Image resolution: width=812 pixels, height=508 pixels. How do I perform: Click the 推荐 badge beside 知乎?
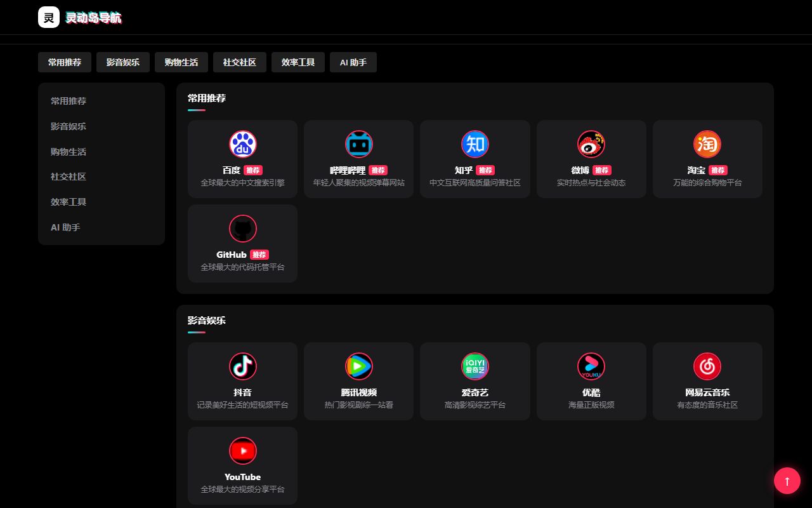(x=485, y=170)
